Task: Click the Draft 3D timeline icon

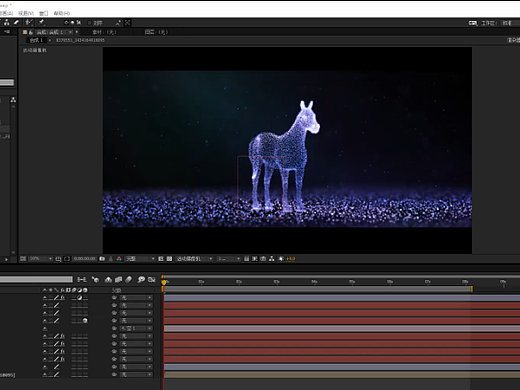Action: click(96, 279)
